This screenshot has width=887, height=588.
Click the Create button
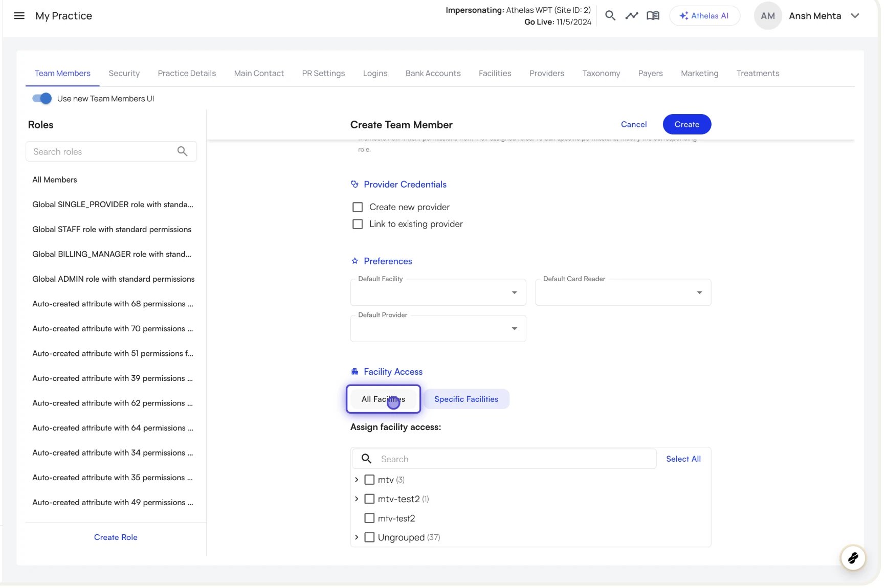pyautogui.click(x=686, y=124)
